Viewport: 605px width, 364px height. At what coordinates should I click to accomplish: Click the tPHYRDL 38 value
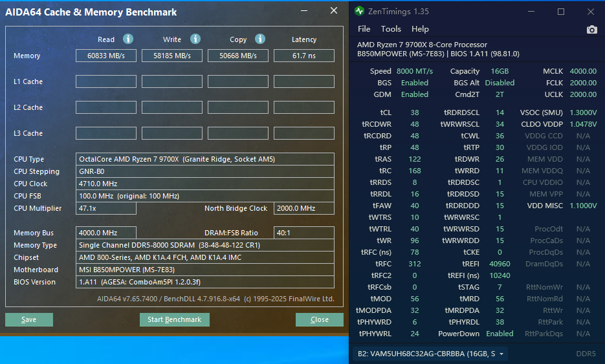tap(500, 323)
